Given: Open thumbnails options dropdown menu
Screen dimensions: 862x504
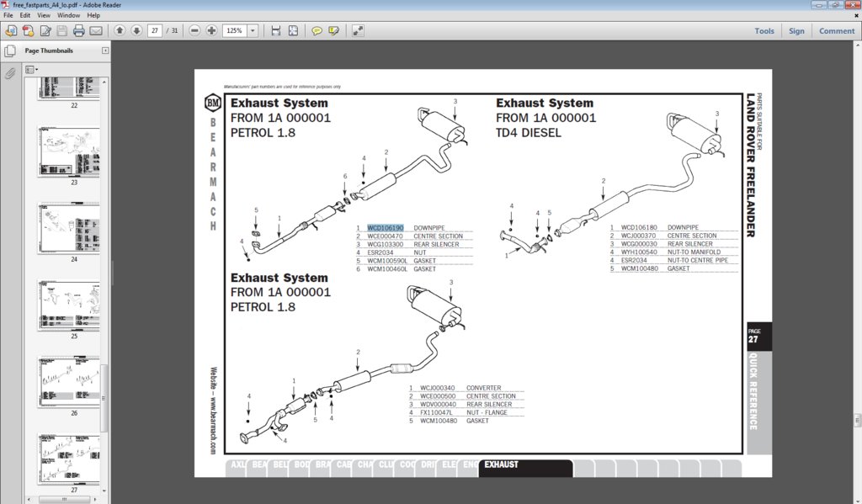Looking at the screenshot, I should (31, 70).
